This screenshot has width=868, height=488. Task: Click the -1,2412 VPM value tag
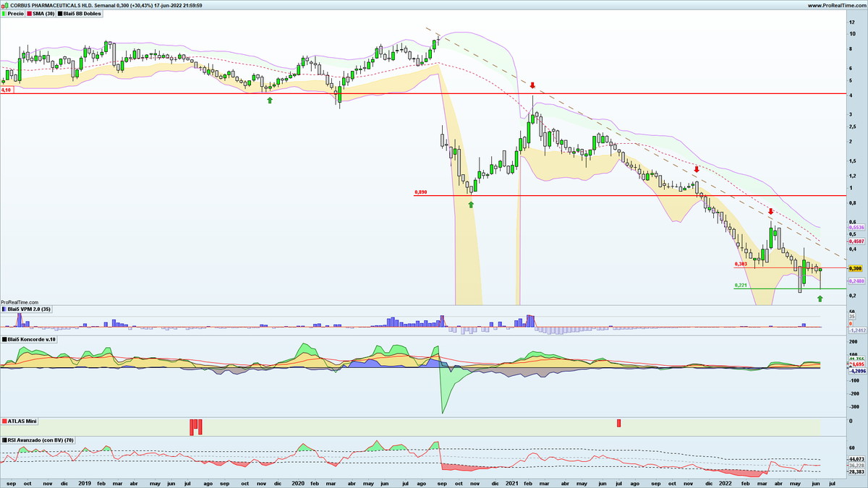click(856, 330)
